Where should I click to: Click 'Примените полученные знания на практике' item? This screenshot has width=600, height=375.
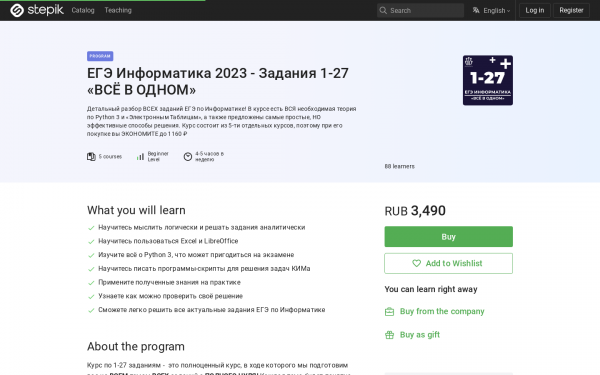tap(170, 282)
